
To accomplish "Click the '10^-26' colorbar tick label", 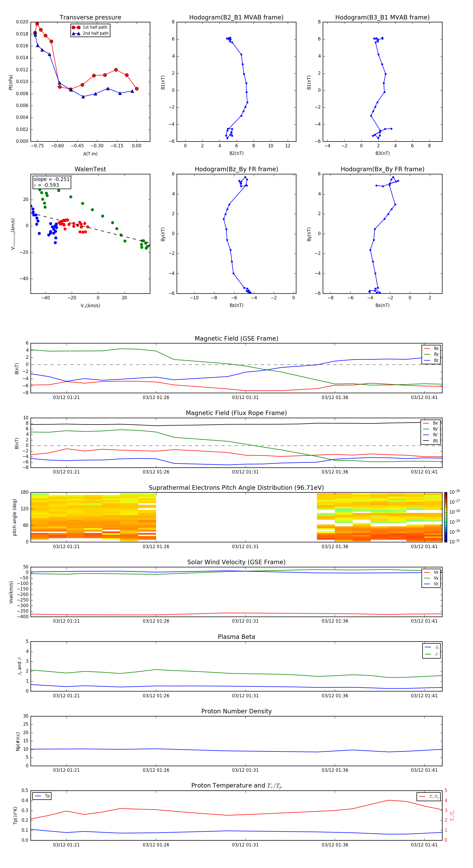I will tap(455, 492).
